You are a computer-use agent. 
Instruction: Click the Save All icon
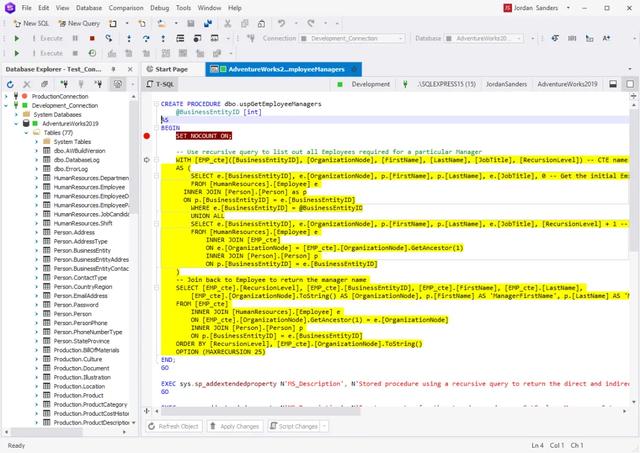(x=208, y=23)
